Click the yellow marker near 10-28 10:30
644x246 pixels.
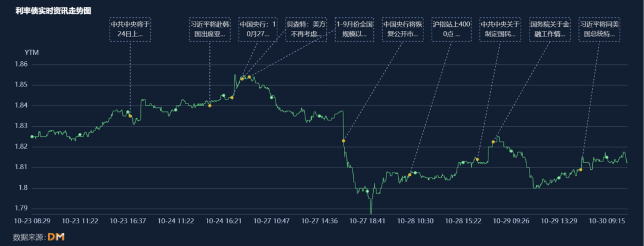pos(410,175)
